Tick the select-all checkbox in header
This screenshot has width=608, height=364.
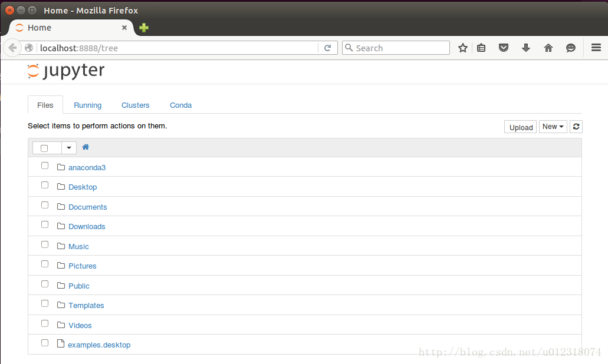(x=44, y=148)
